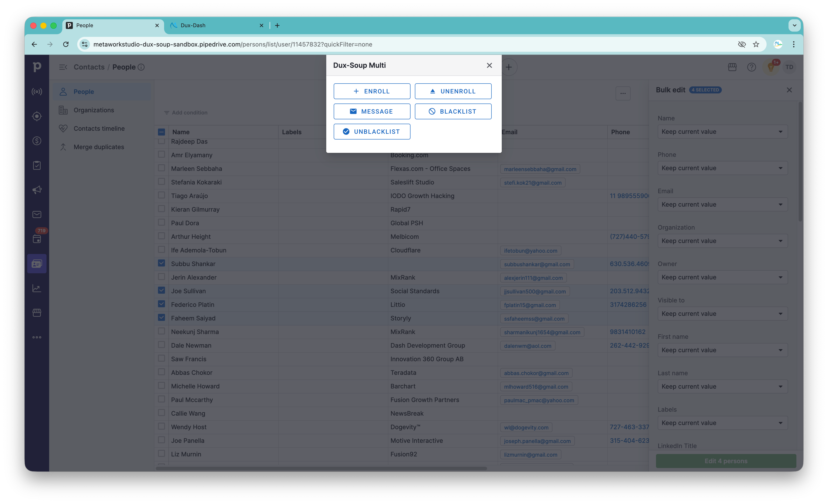Click the help question mark icon
This screenshot has height=504, width=828.
pos(751,67)
